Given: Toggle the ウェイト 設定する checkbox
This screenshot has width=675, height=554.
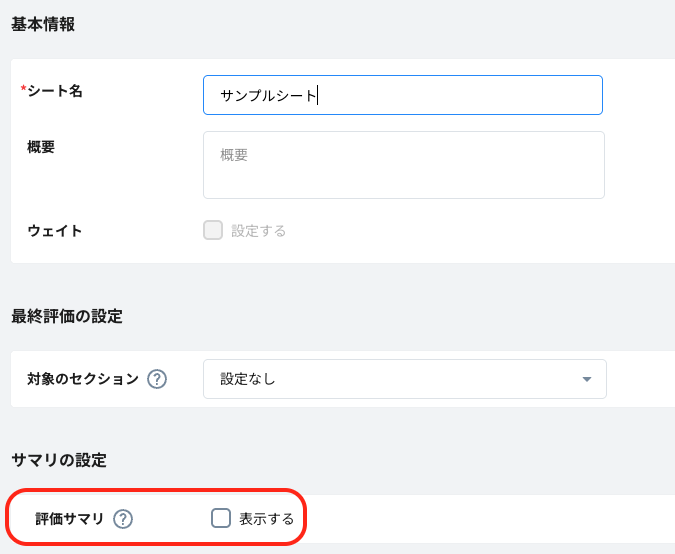Looking at the screenshot, I should tap(213, 230).
